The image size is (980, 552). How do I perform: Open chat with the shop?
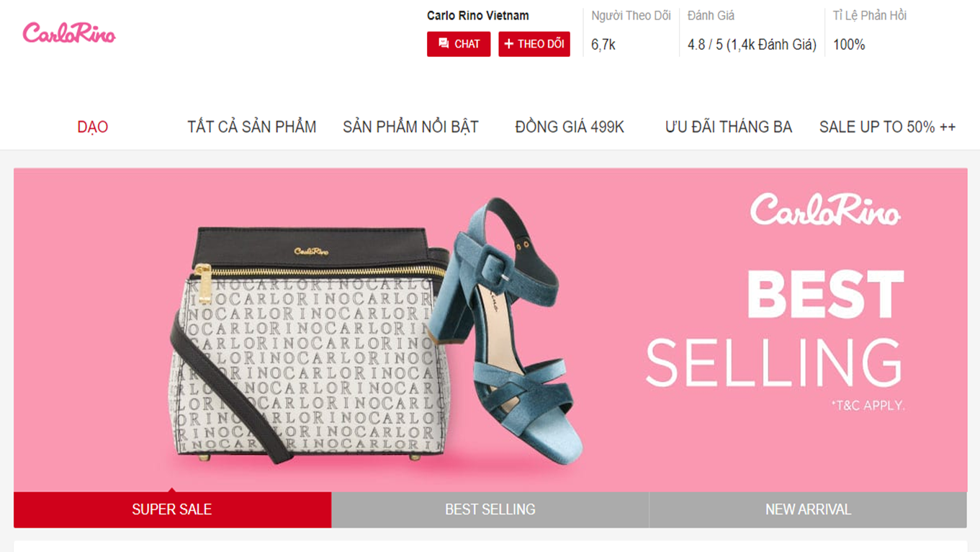[459, 44]
